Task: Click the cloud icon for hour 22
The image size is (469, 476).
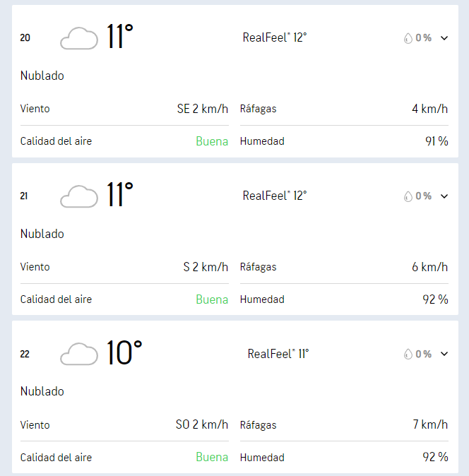Action: point(79,354)
